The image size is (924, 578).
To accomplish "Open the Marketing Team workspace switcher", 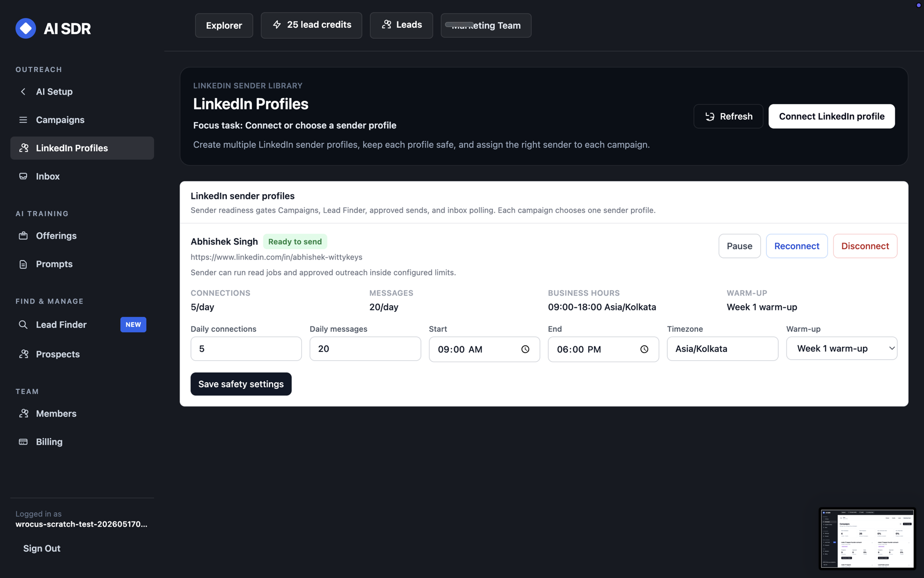I will tap(486, 25).
